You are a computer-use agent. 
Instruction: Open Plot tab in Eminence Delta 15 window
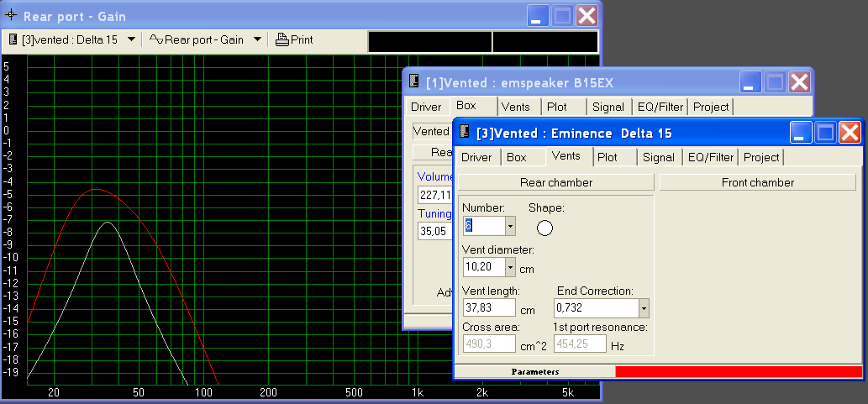point(608,158)
